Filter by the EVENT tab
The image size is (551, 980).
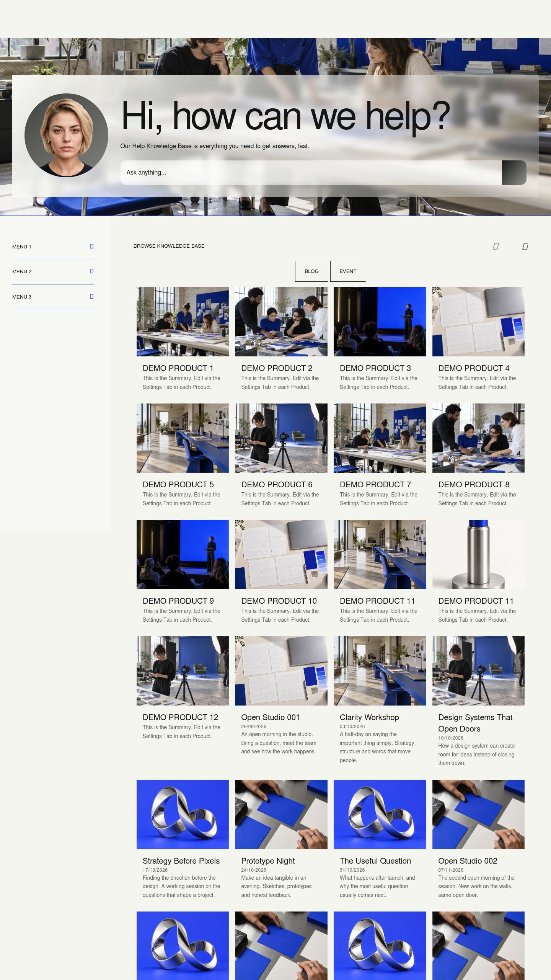coord(348,271)
